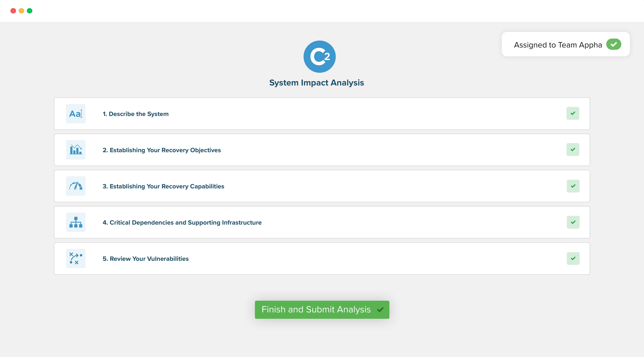Click the text Aa icon for Describe the System

[76, 114]
